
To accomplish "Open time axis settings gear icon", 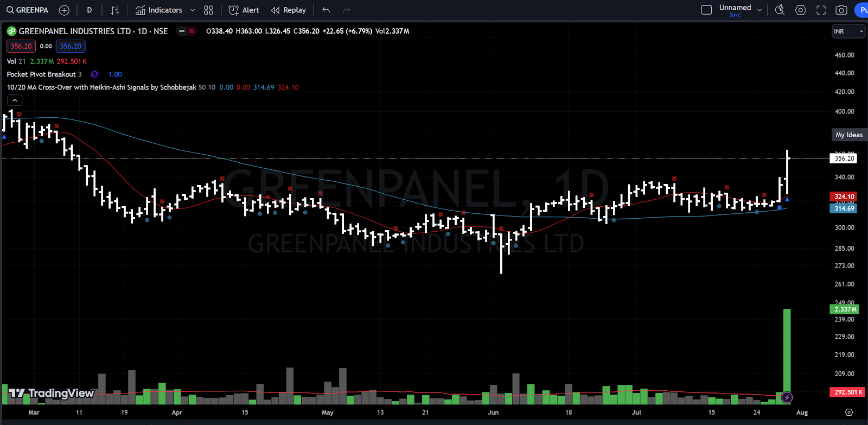I will click(x=849, y=413).
